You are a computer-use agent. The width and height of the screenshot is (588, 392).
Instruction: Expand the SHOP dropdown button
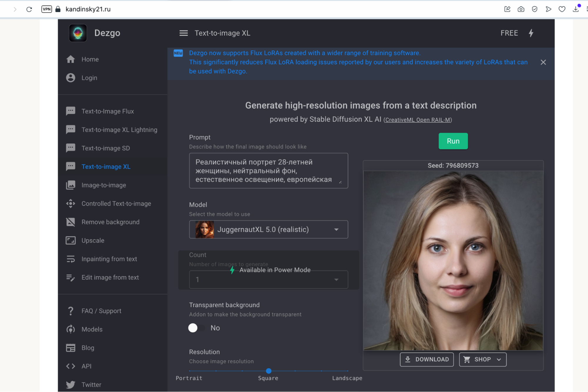[x=483, y=359]
